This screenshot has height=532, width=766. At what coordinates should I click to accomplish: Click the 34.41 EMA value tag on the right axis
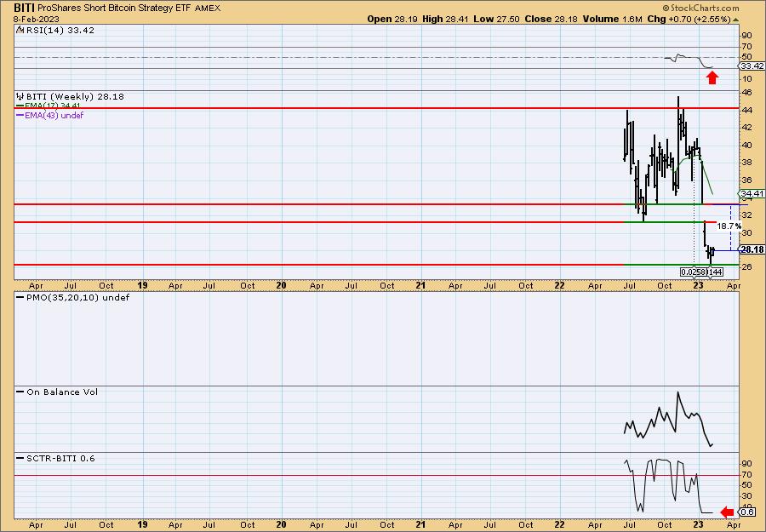coord(752,194)
